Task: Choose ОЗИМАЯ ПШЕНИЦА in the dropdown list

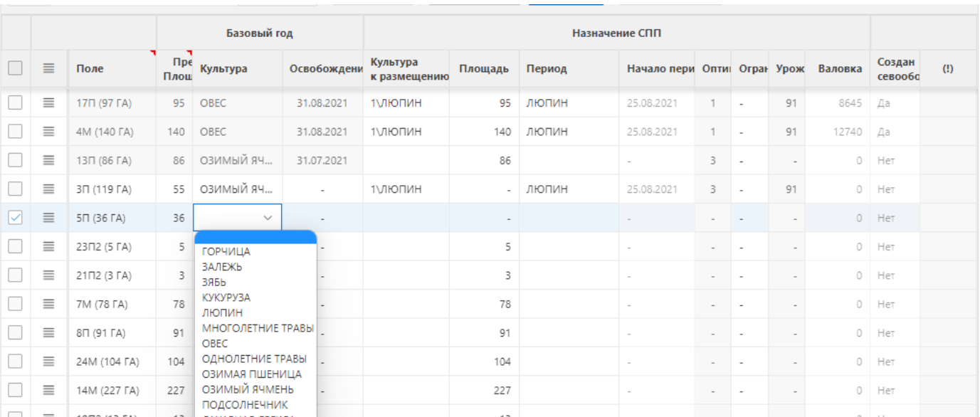Action: 251,374
